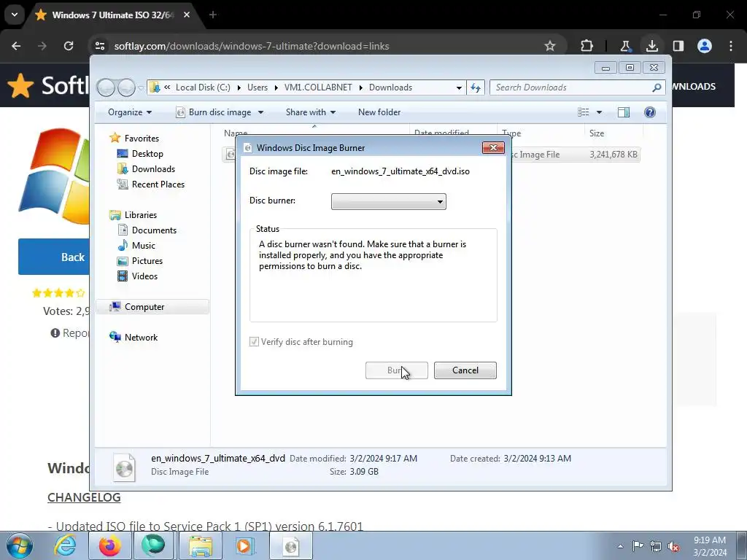Image resolution: width=747 pixels, height=560 pixels.
Task: Select Recent Places in navigation pane
Action: 158,184
